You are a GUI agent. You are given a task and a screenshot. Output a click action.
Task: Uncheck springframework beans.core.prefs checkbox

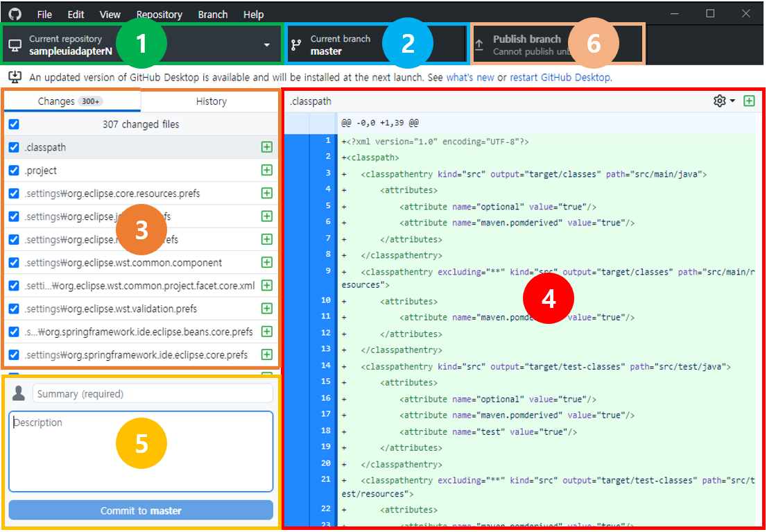(x=14, y=332)
